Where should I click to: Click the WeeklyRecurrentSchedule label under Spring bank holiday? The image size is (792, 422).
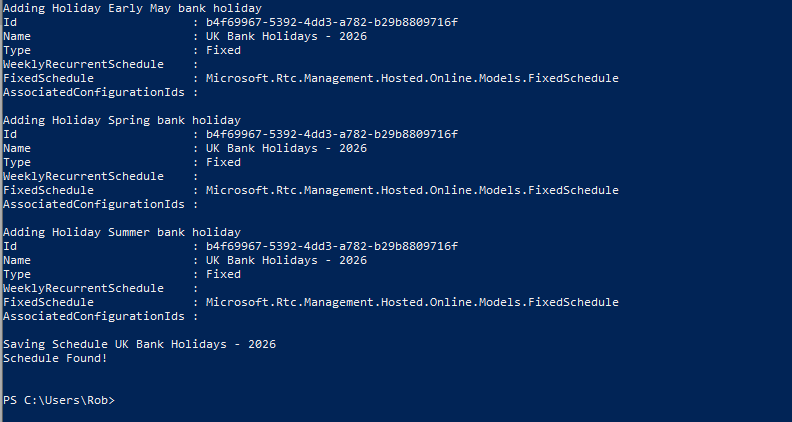pyautogui.click(x=83, y=176)
